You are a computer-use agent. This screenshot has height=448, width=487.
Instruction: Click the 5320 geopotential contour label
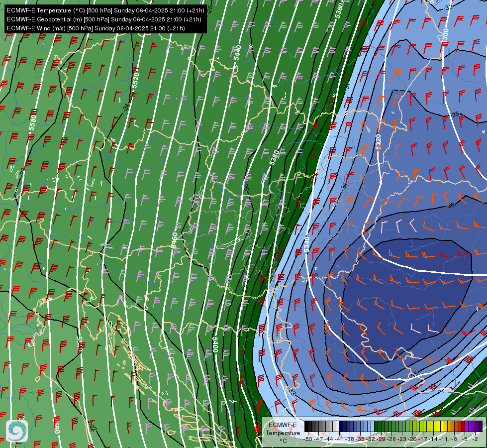pyautogui.click(x=378, y=142)
